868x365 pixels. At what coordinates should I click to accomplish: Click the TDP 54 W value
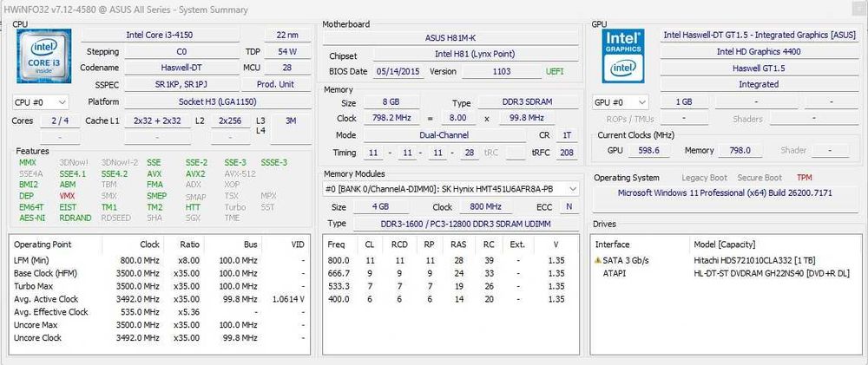tap(287, 51)
